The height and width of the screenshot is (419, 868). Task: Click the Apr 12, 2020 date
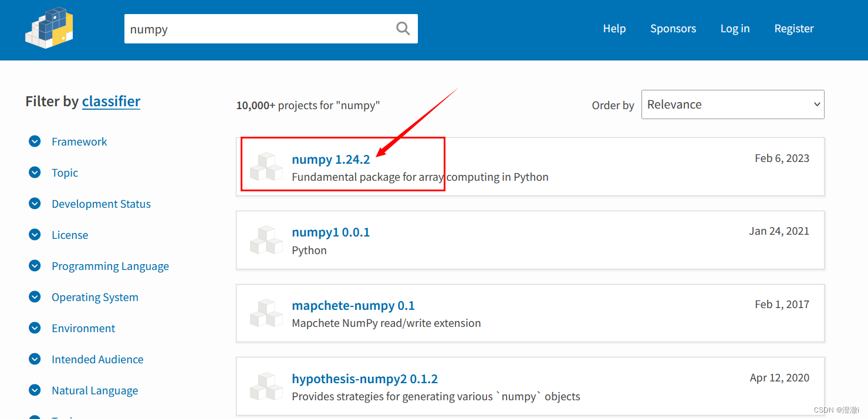[x=779, y=378]
